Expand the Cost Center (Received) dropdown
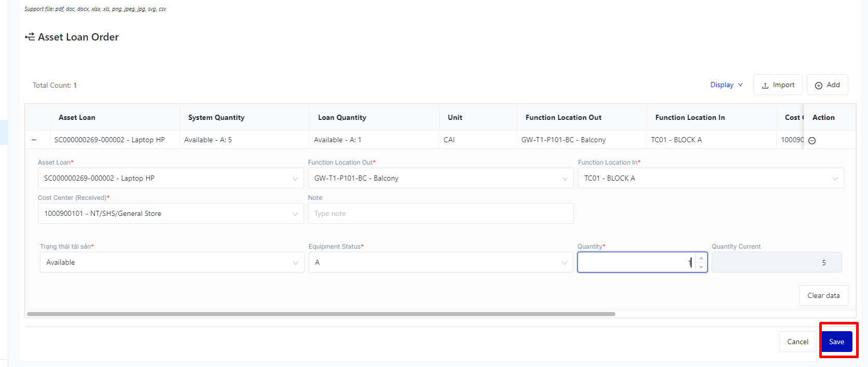This screenshot has height=367, width=868. pyautogui.click(x=170, y=213)
